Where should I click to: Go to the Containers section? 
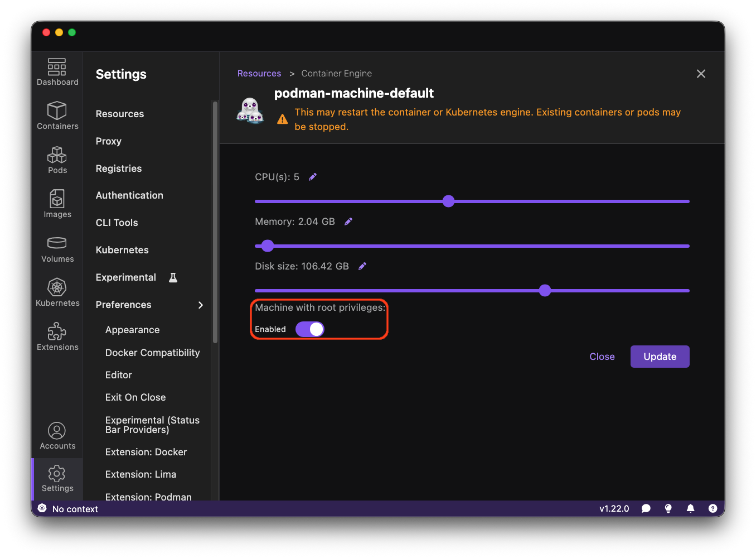click(57, 116)
